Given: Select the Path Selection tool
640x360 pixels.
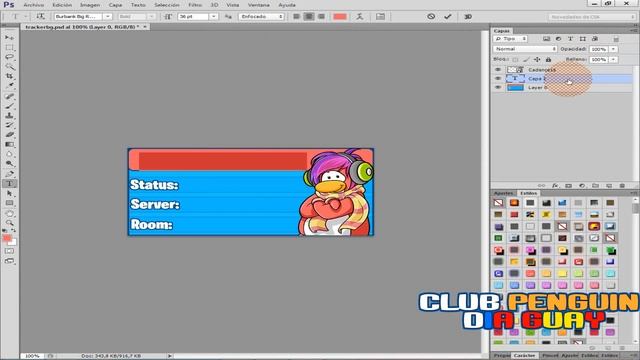Looking at the screenshot, I should click(9, 193).
